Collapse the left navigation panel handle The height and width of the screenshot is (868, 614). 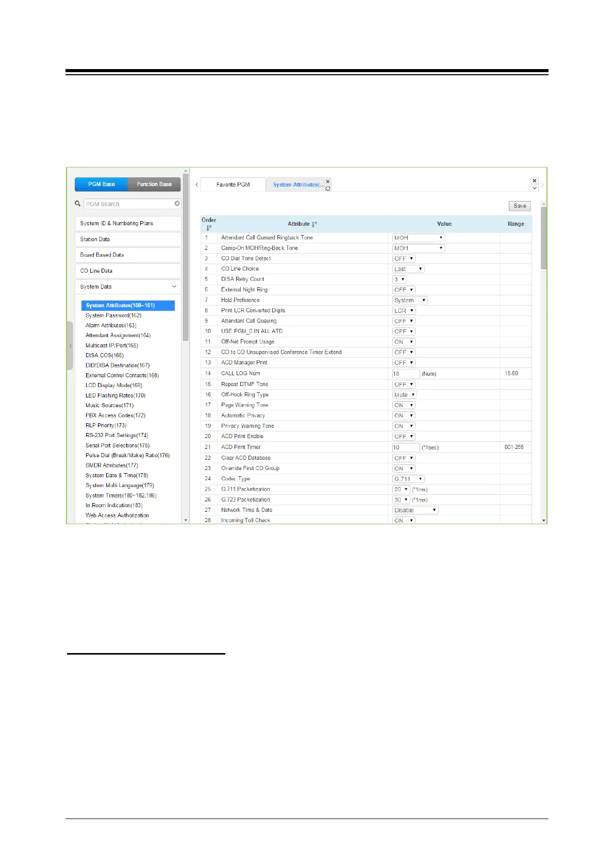pyautogui.click(x=70, y=345)
